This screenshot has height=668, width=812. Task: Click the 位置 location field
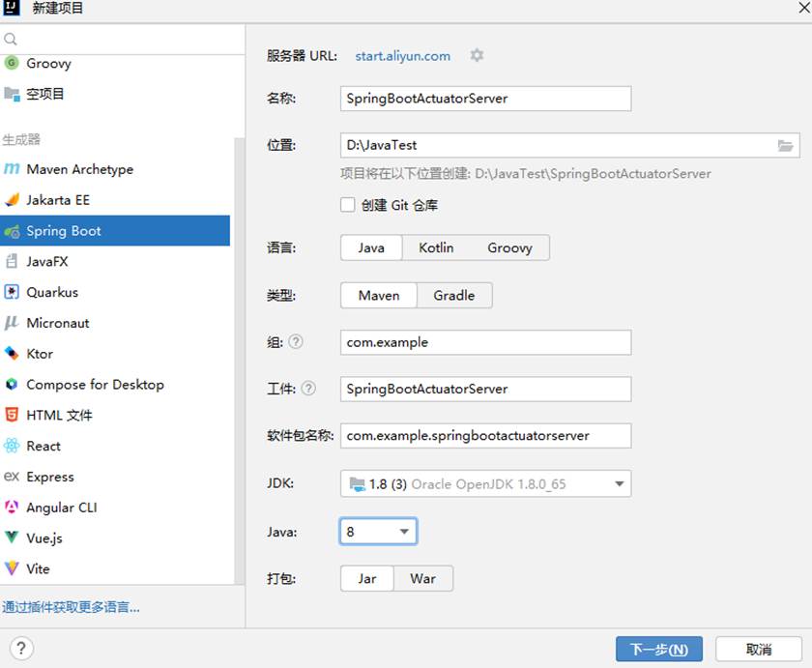click(x=569, y=145)
